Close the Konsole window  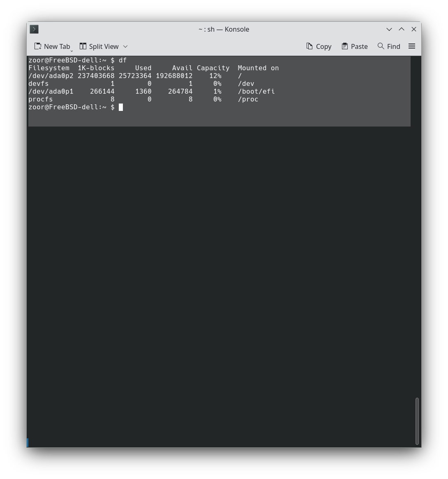coord(414,29)
